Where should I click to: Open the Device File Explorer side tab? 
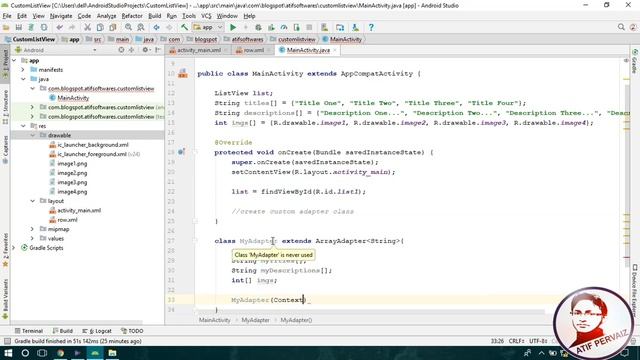point(635,291)
